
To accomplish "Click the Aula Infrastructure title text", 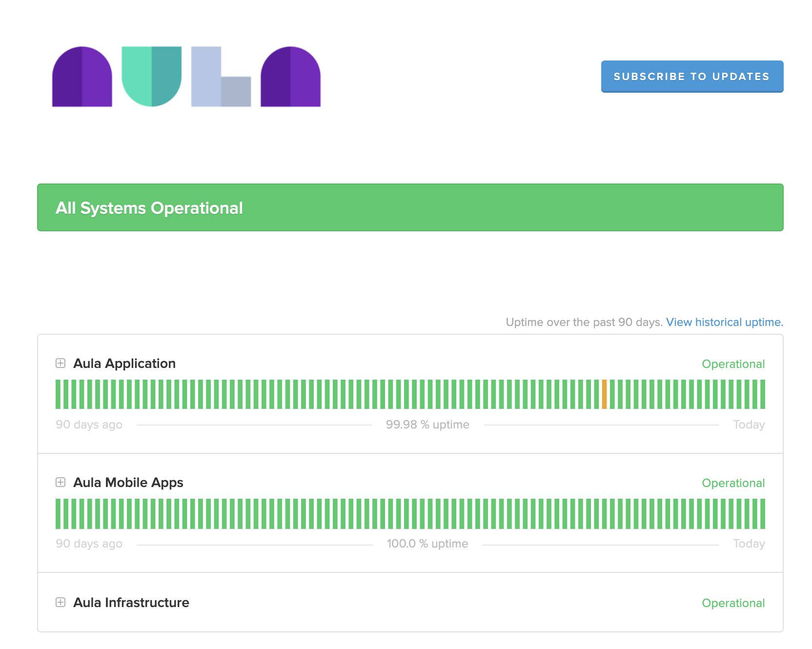I will click(x=131, y=603).
